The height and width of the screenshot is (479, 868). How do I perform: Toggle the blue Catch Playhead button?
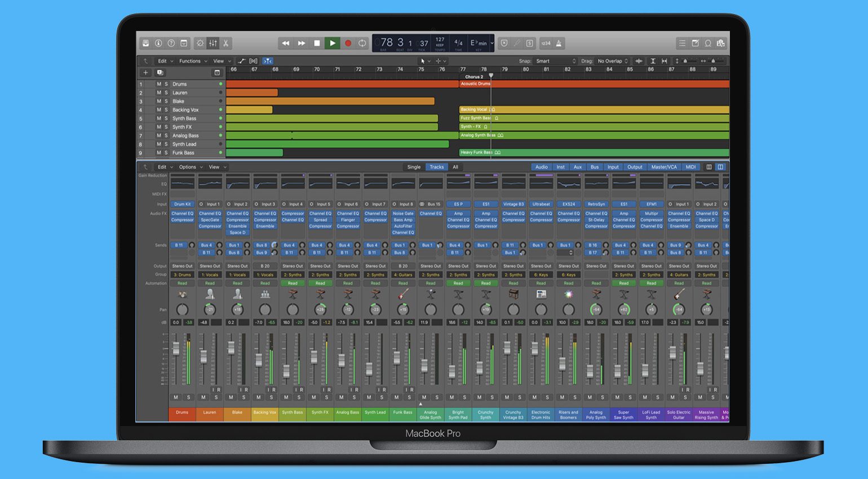click(x=267, y=61)
